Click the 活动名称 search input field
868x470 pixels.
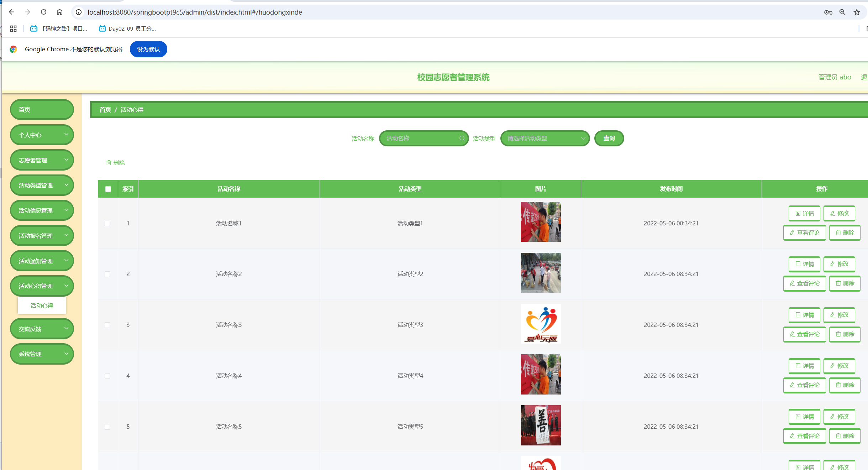pyautogui.click(x=420, y=138)
